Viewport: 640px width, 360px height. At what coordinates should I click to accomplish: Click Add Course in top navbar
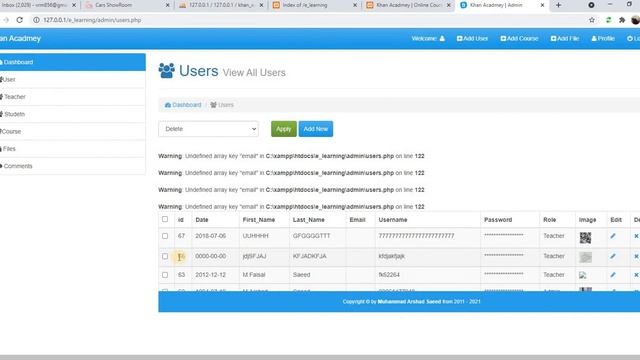pos(519,38)
